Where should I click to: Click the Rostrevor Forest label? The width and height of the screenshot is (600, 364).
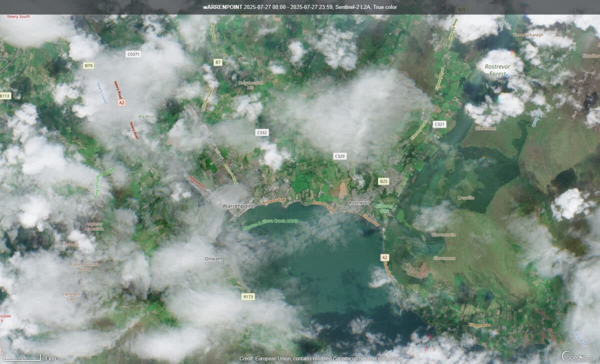498,69
